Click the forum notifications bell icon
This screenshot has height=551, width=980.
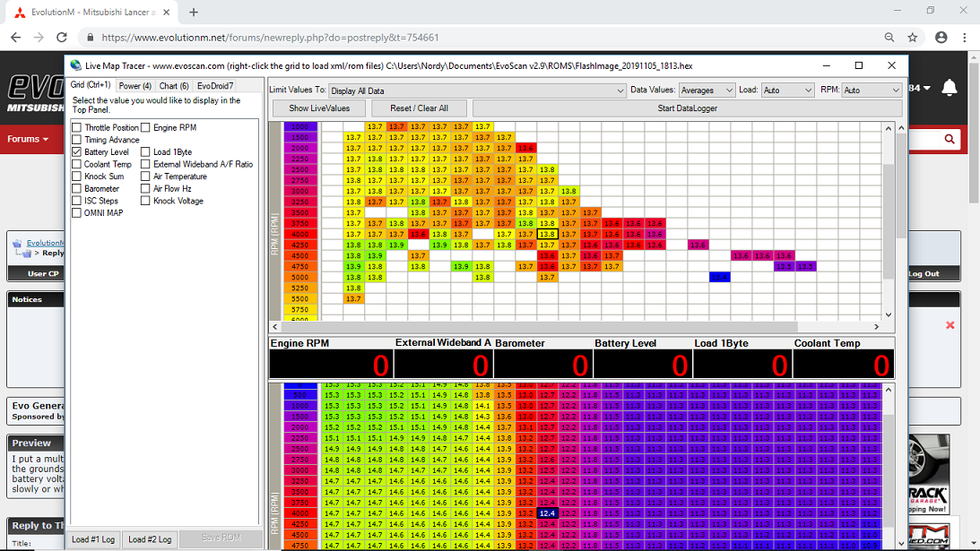950,88
